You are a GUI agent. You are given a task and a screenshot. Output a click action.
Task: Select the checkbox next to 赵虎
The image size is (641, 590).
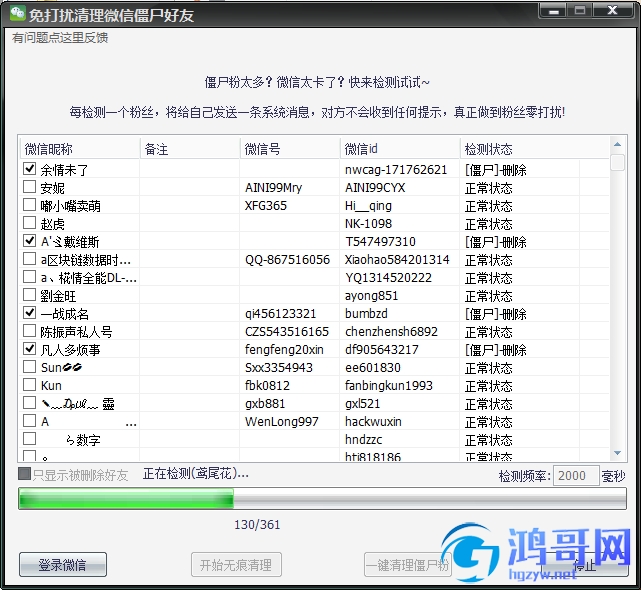pos(29,222)
